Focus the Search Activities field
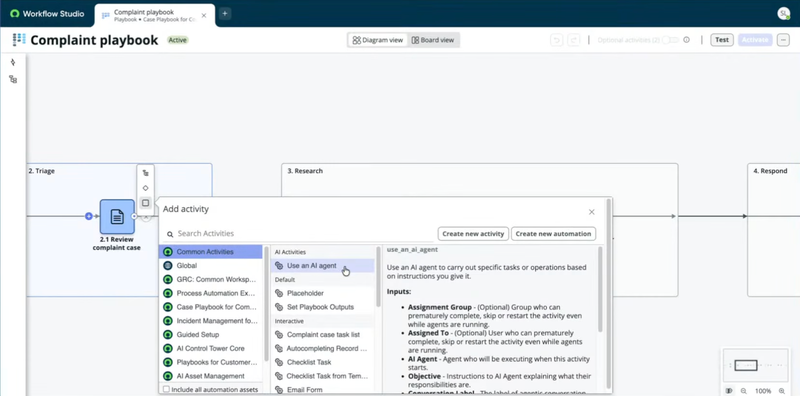800x396 pixels. [x=299, y=234]
